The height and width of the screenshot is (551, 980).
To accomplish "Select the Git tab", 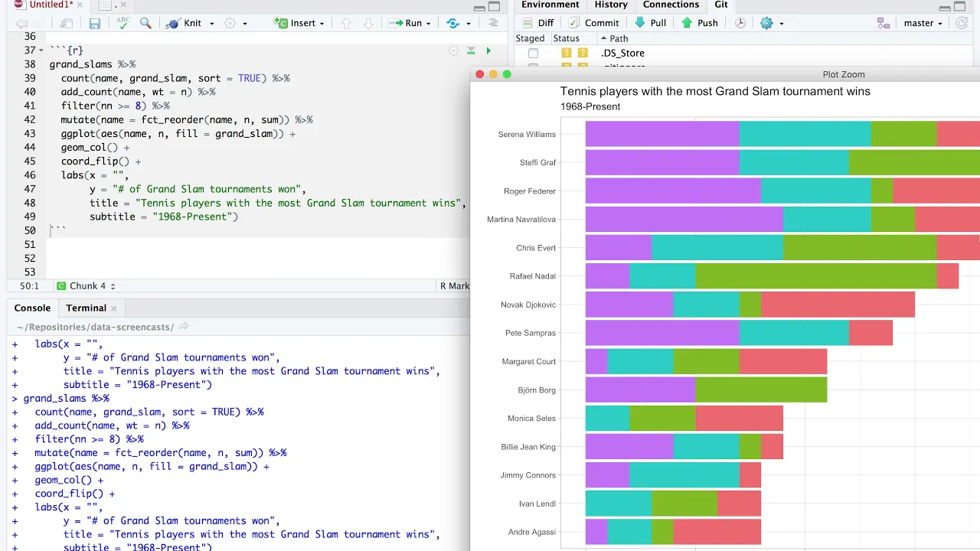I will pos(721,5).
